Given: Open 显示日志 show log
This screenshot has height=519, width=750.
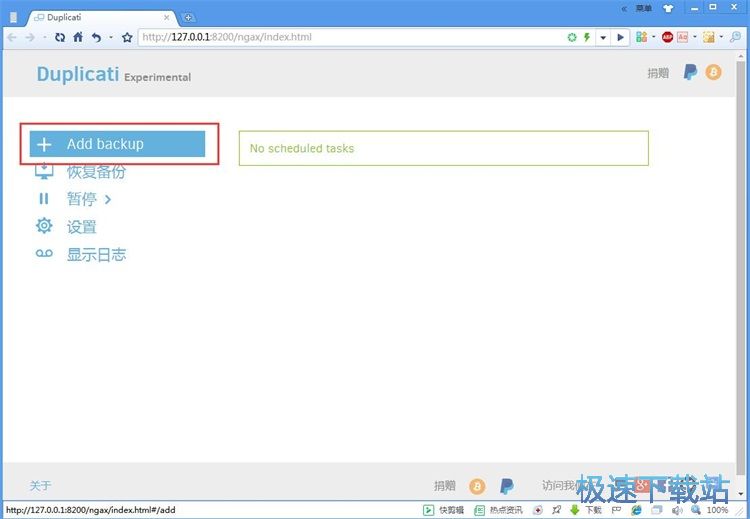Looking at the screenshot, I should [x=96, y=254].
